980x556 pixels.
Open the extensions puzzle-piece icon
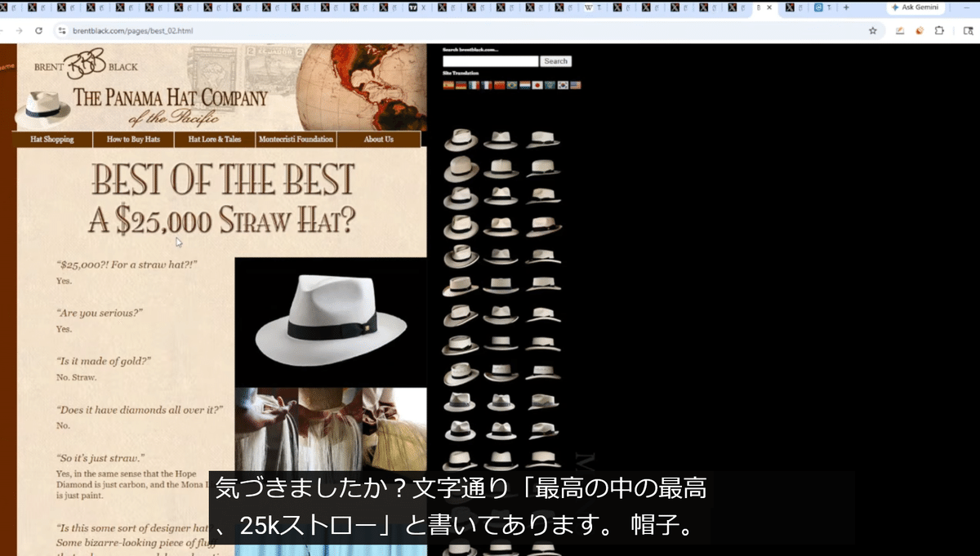(939, 30)
